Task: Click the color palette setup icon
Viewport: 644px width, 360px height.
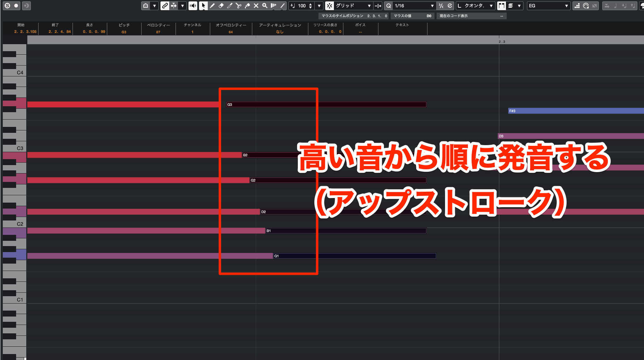Action: pyautogui.click(x=586, y=6)
